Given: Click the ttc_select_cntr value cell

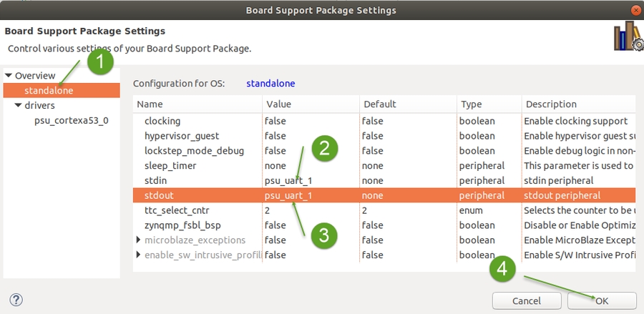Looking at the screenshot, I should click(x=268, y=210).
